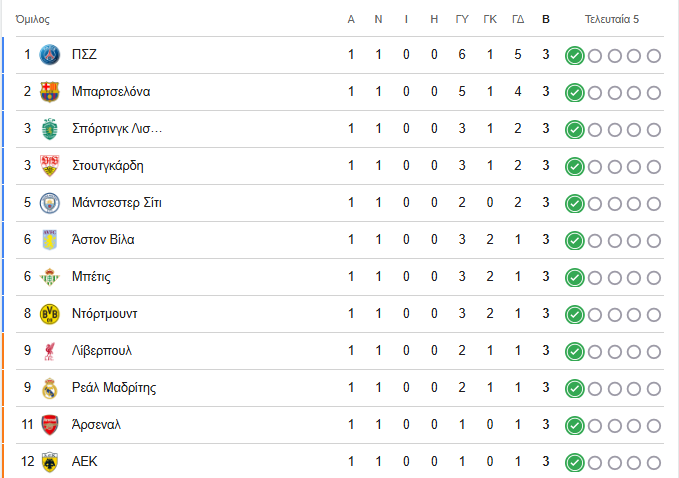Image resolution: width=679 pixels, height=478 pixels.
Task: Click the Stuttgart red crest icon
Action: click(49, 166)
